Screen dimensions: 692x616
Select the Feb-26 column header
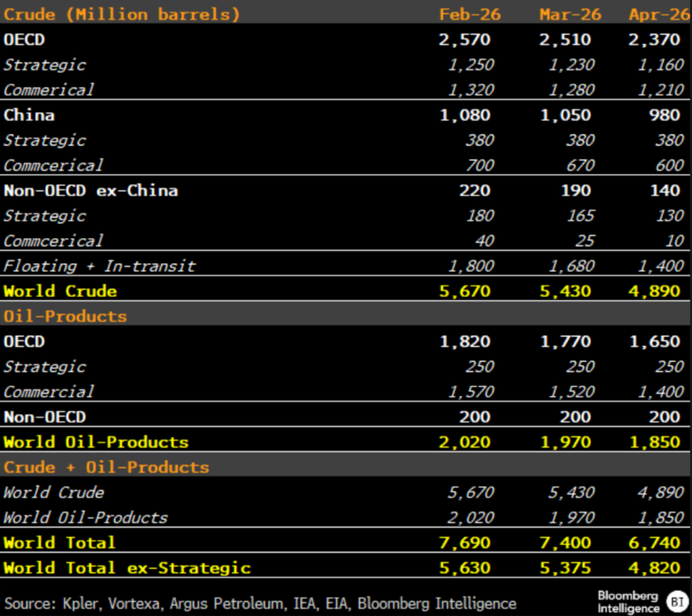pyautogui.click(x=470, y=15)
